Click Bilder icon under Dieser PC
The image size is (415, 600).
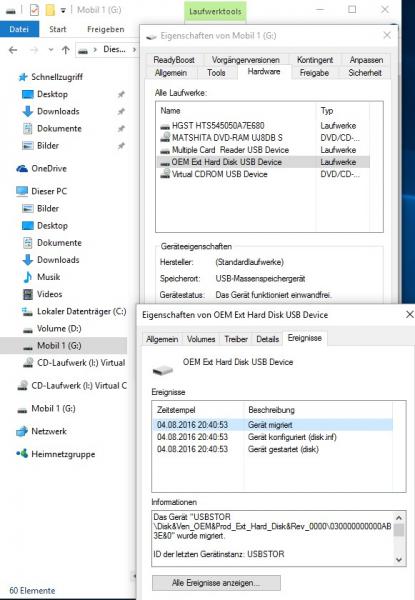(x=28, y=209)
